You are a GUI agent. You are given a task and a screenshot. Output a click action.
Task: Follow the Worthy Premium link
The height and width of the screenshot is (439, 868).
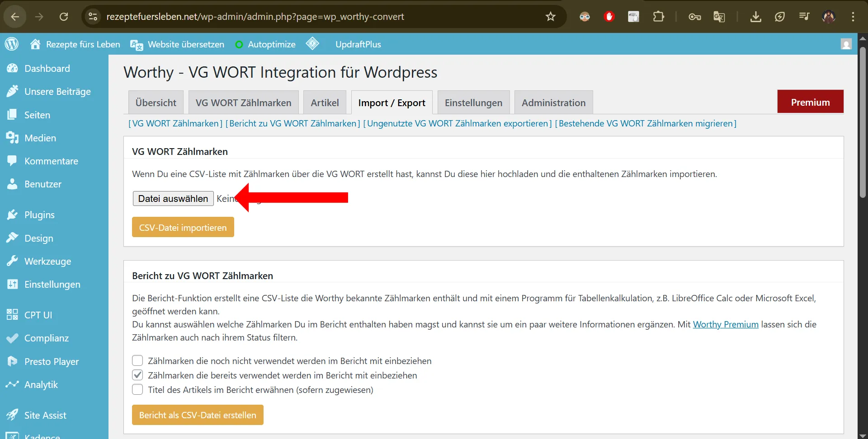[x=725, y=324]
